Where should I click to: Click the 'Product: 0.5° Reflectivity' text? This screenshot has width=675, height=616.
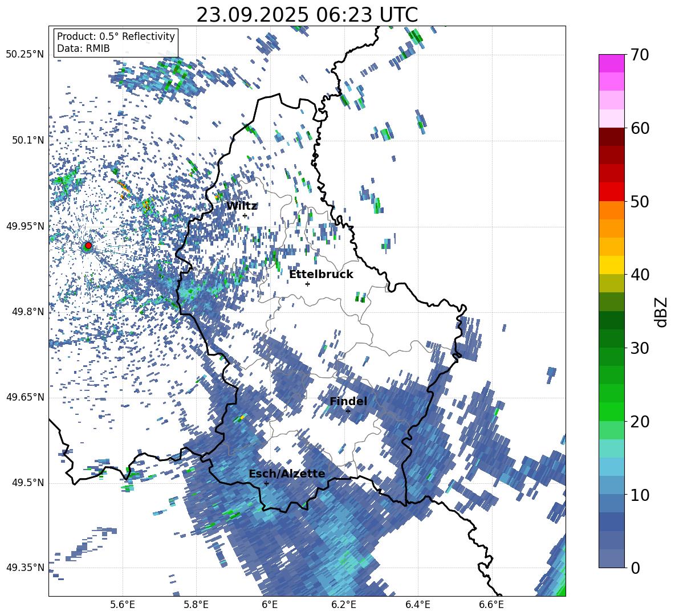tap(116, 36)
